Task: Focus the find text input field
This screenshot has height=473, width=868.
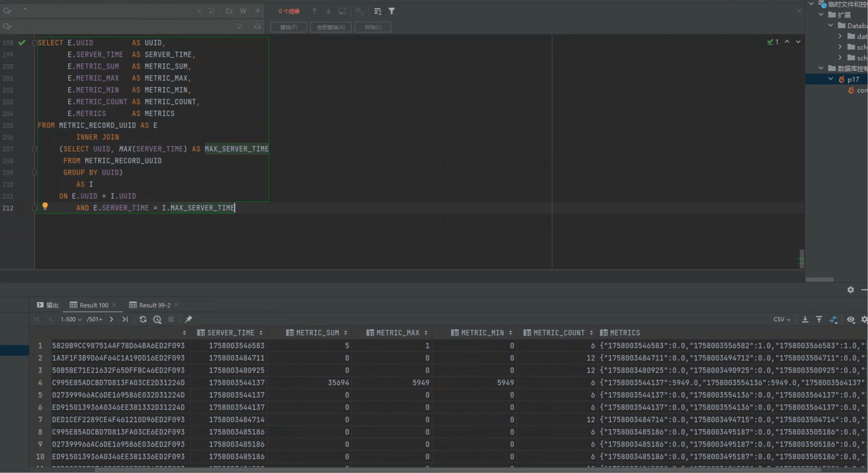Action: (x=104, y=11)
